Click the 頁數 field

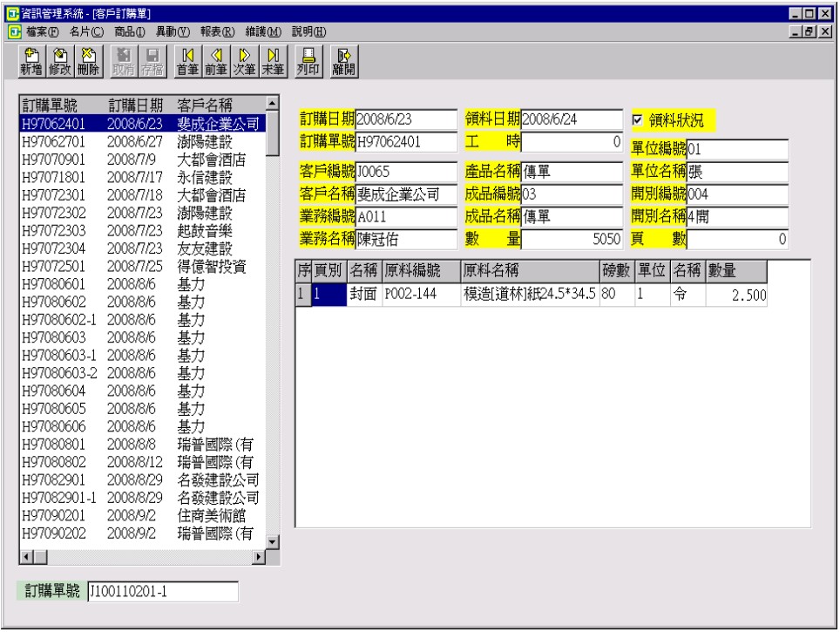coord(737,239)
